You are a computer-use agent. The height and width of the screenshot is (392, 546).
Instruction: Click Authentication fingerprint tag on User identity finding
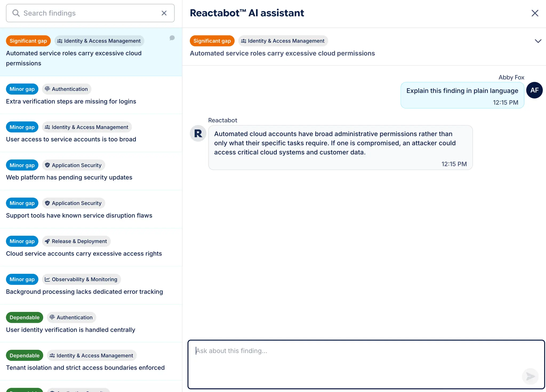(x=71, y=317)
